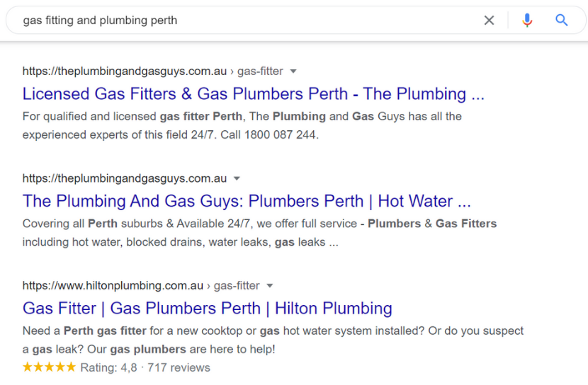Click the snippet starting 'Covering all Perth suburbs'
Image resolution: width=588 pixels, height=385 pixels.
click(259, 233)
